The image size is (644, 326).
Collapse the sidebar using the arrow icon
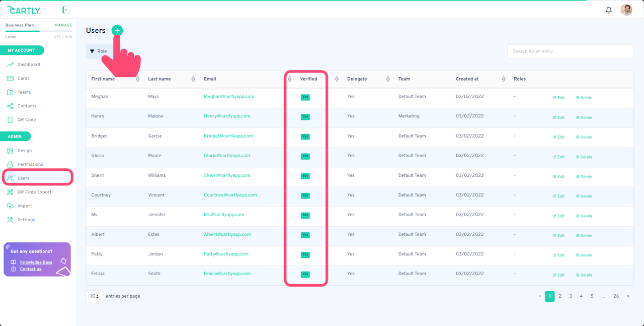[66, 10]
